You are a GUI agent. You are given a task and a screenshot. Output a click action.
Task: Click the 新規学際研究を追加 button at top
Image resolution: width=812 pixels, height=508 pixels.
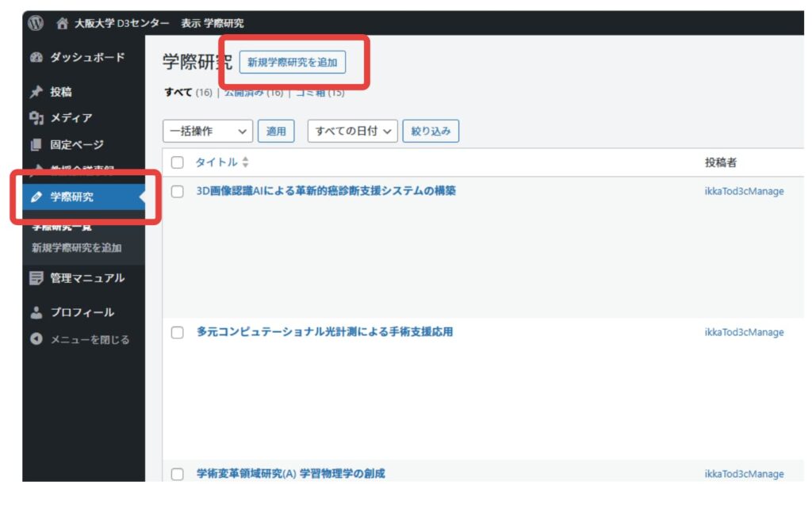click(x=293, y=62)
